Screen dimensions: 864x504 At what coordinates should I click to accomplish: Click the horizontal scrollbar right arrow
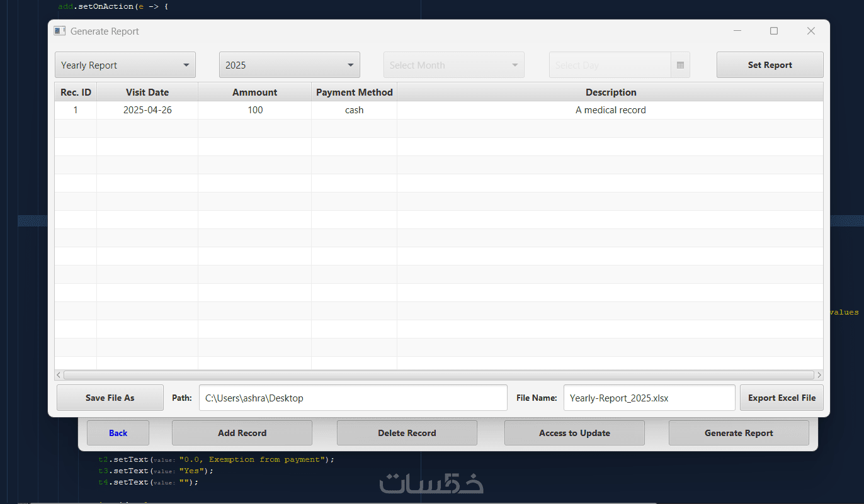click(x=819, y=375)
